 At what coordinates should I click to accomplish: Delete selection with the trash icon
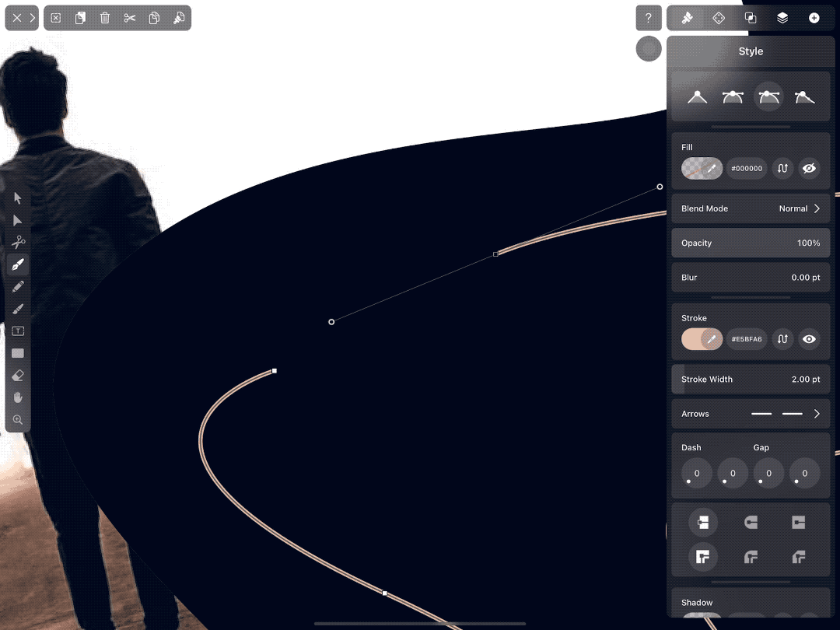tap(105, 18)
